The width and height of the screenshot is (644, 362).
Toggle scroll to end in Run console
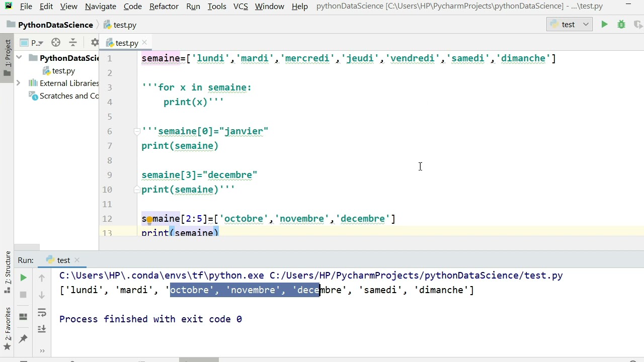pos(42,329)
